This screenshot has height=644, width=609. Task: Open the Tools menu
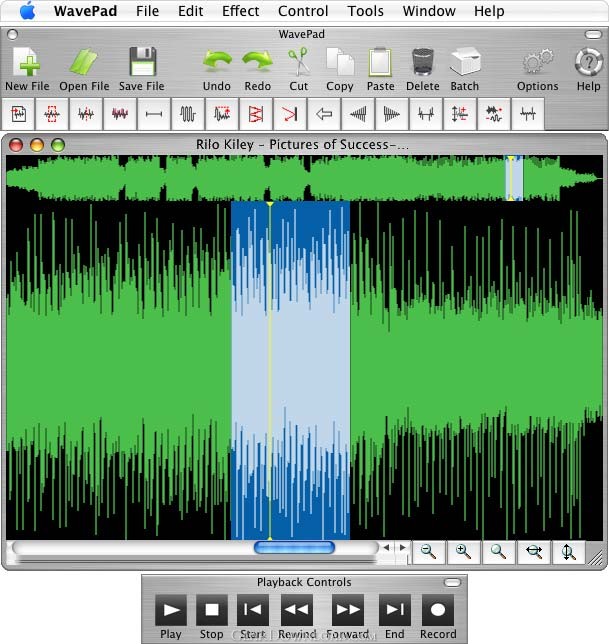365,11
